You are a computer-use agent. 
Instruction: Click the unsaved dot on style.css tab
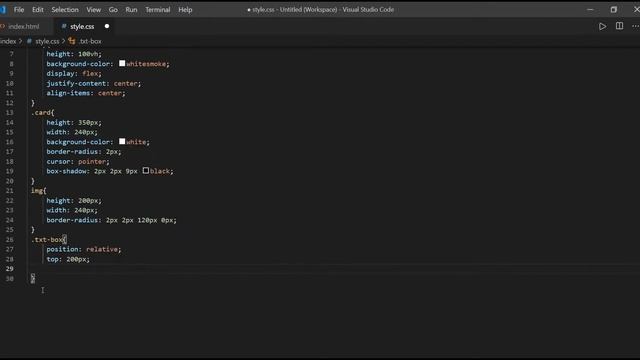click(x=107, y=26)
